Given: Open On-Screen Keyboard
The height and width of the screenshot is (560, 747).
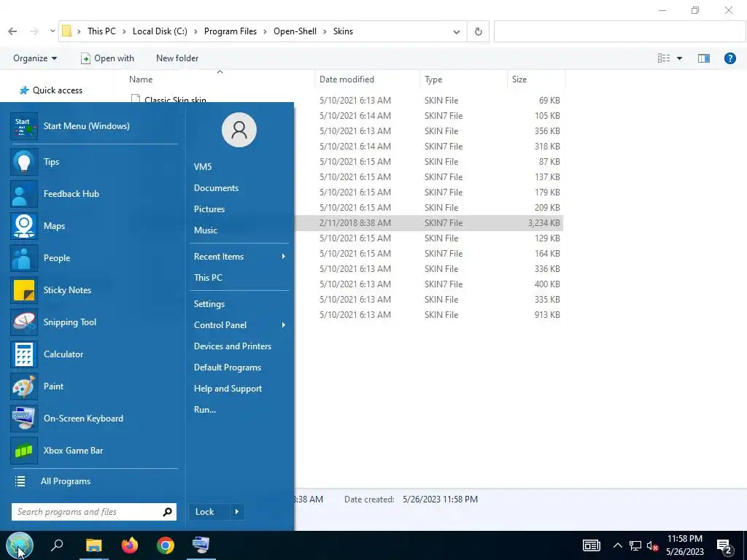Looking at the screenshot, I should click(x=94, y=419).
